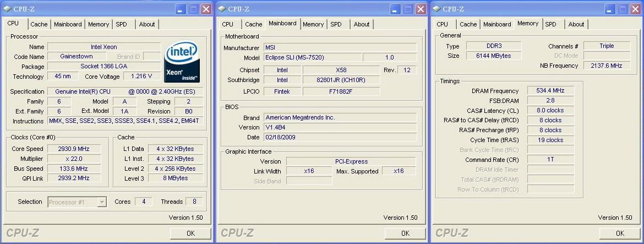
Task: Click the Command Rate value 1T
Action: pos(550,159)
